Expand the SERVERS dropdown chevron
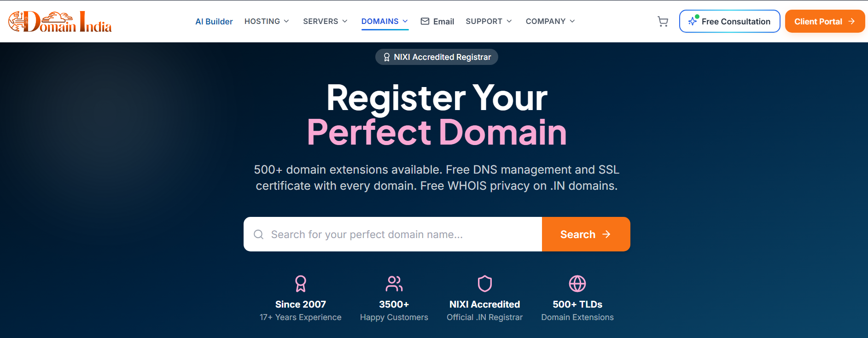Viewport: 868px width, 338px height. point(344,21)
